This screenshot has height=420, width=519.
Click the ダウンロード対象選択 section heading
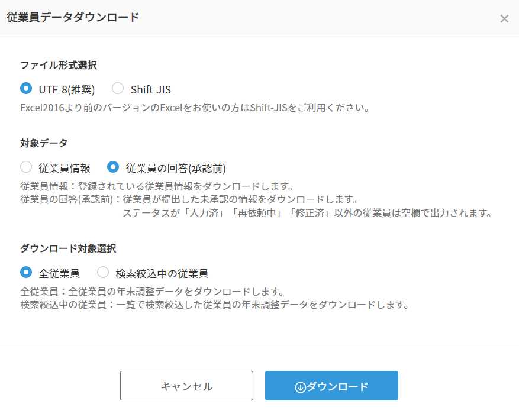coord(68,248)
